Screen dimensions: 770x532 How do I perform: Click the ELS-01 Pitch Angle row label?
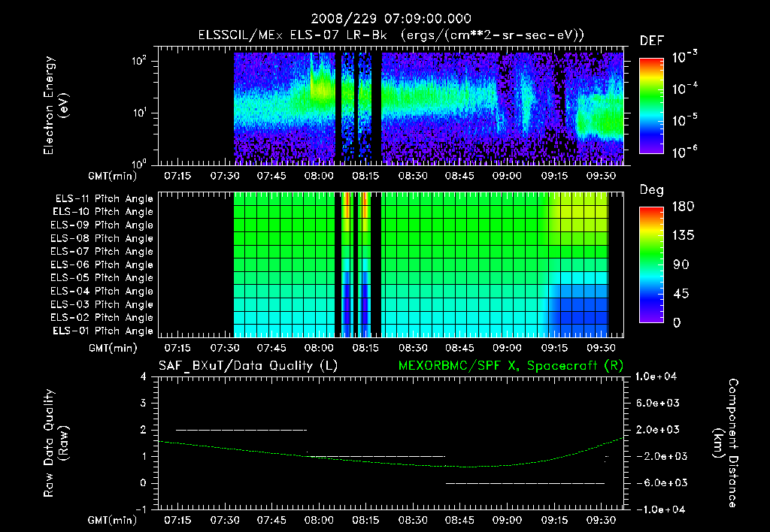103,331
